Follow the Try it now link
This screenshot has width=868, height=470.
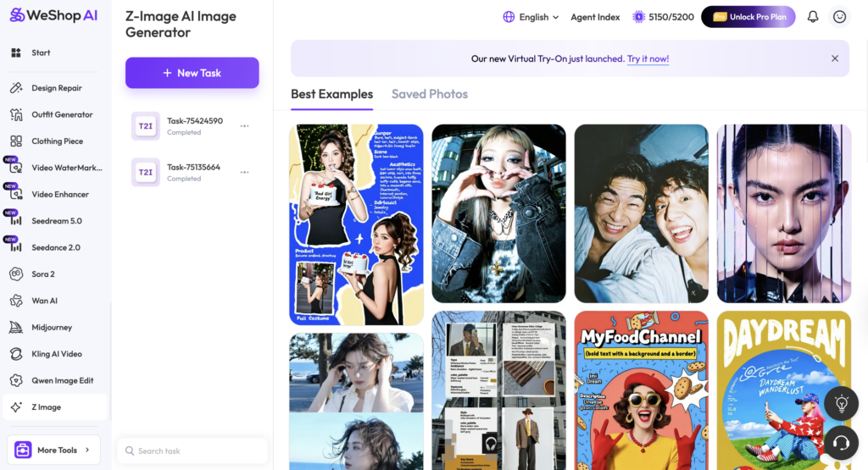[x=648, y=58]
